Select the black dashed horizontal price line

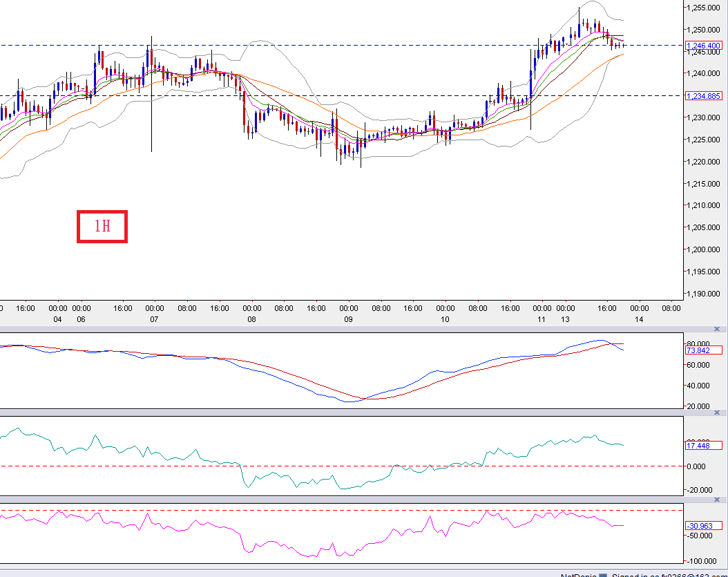pos(342,95)
